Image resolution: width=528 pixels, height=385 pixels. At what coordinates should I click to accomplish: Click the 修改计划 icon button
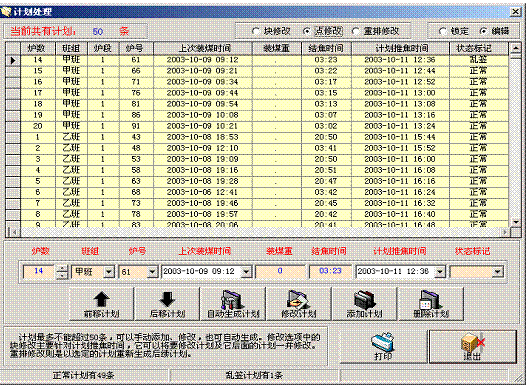point(299,304)
